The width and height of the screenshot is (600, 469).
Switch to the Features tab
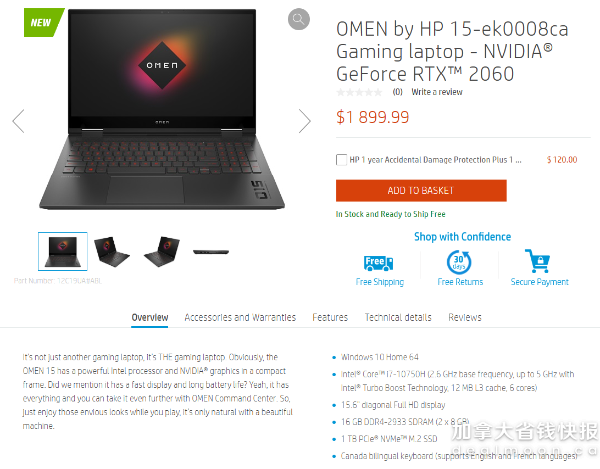[x=330, y=318]
